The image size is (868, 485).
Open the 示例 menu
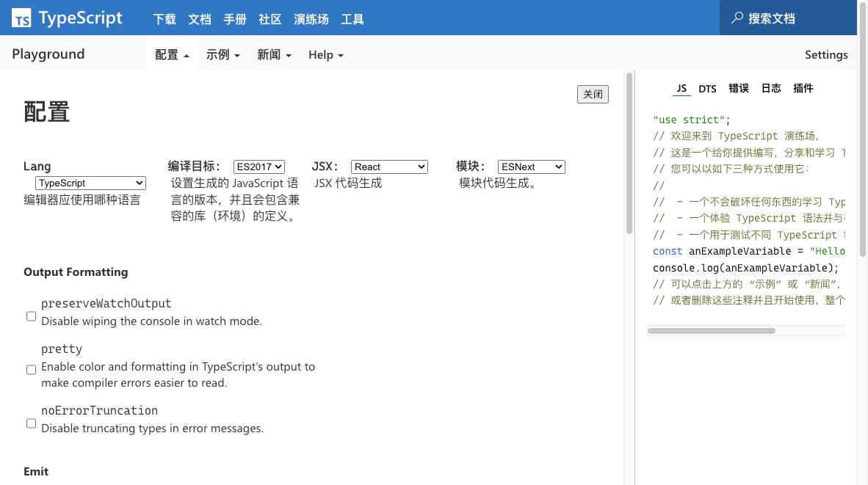pyautogui.click(x=223, y=55)
